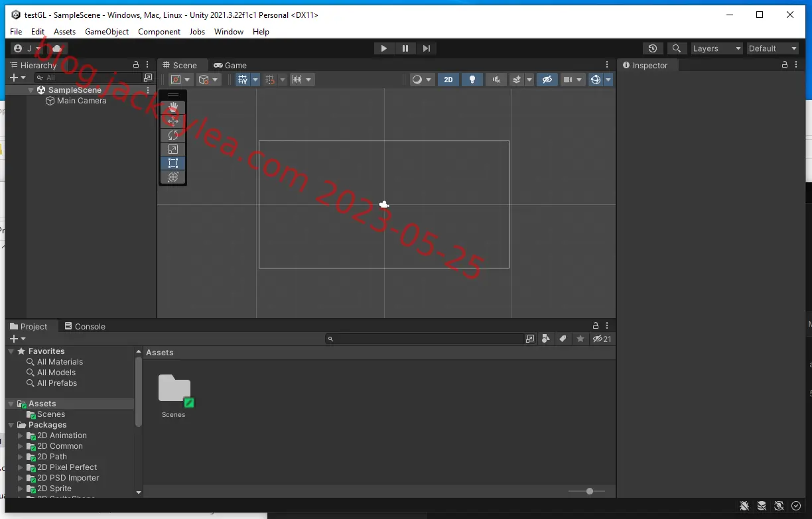Click the Play button

[383, 48]
